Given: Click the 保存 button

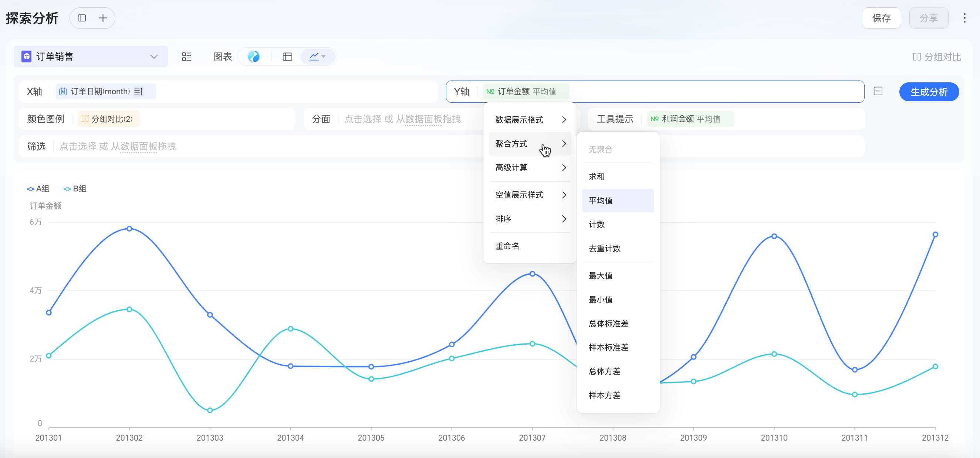Looking at the screenshot, I should [x=881, y=18].
